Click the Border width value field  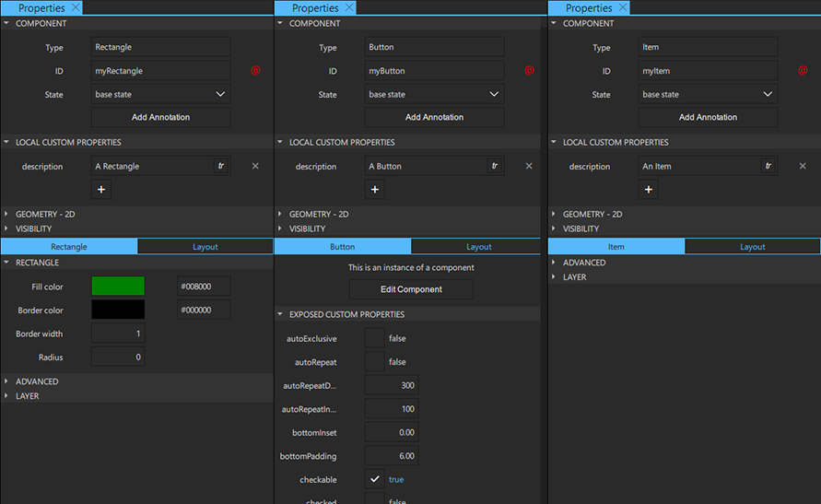[118, 334]
